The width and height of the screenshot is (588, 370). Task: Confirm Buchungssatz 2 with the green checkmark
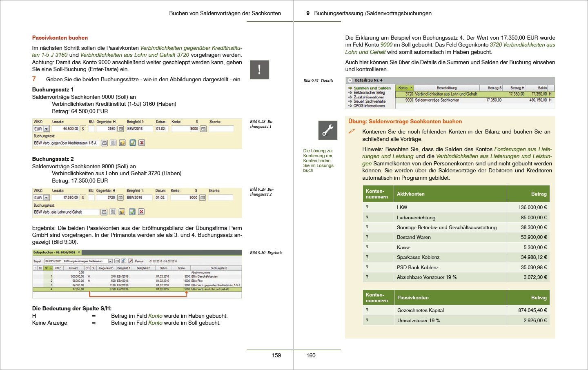click(132, 212)
